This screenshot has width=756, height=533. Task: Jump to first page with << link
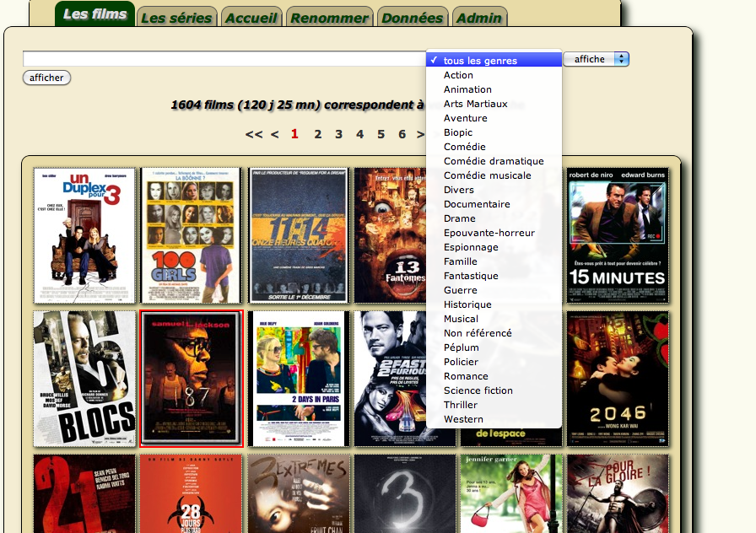(x=253, y=134)
